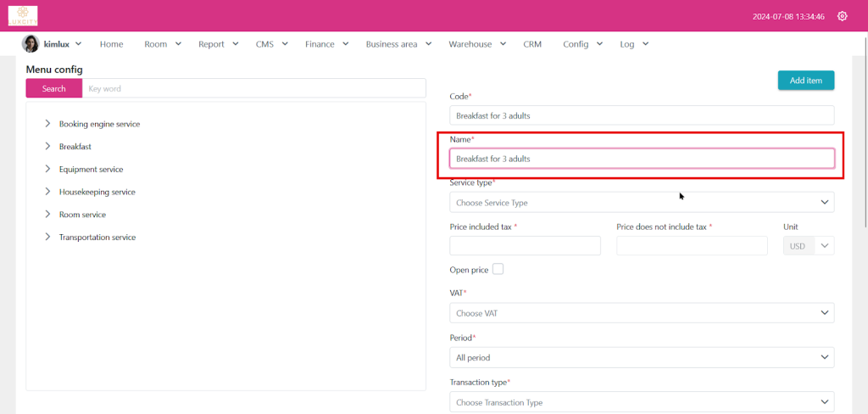Image resolution: width=868 pixels, height=414 pixels.
Task: Open the Warehouse menu
Action: tap(476, 44)
